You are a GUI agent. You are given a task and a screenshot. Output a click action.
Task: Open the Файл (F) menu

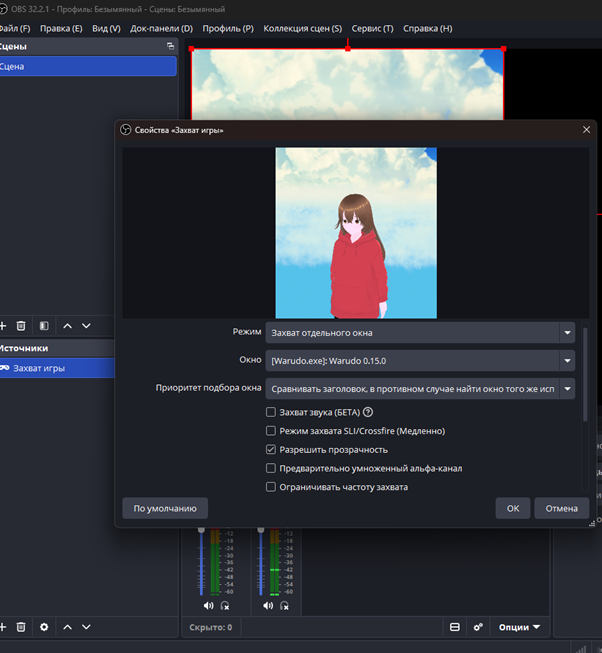click(15, 28)
